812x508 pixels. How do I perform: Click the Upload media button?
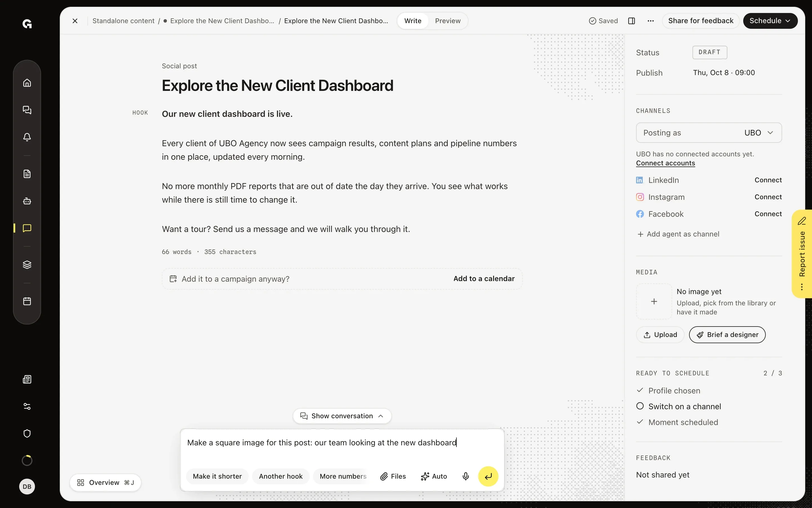pyautogui.click(x=660, y=335)
